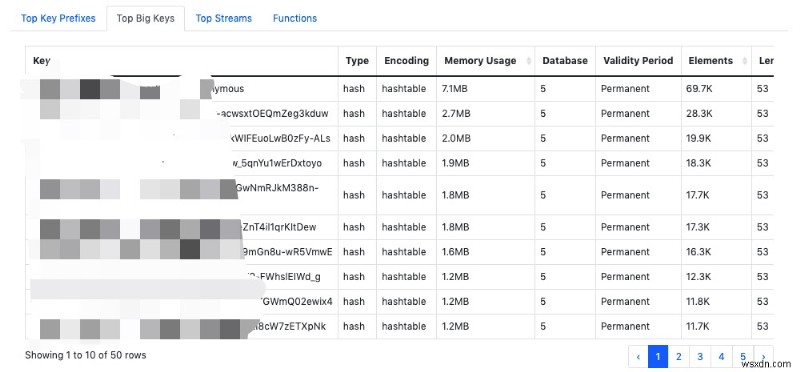The image size is (800, 372).
Task: Go to previous page arrow
Action: coord(638,357)
